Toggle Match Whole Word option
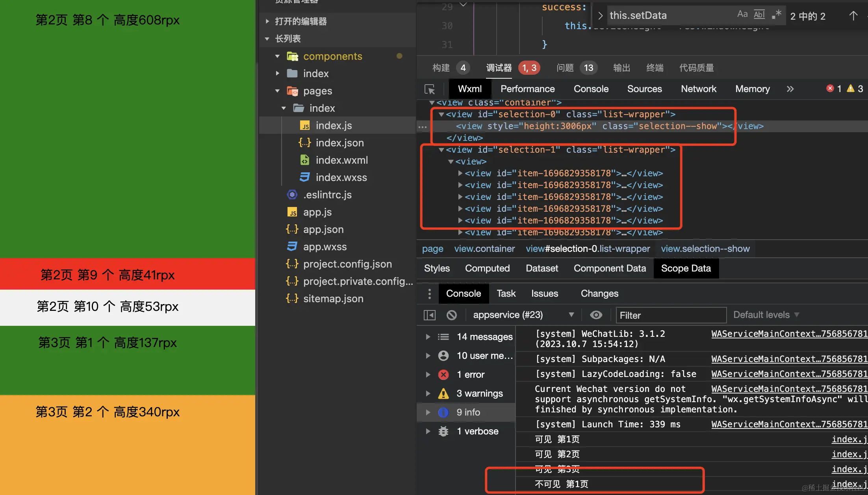This screenshot has width=868, height=495. [759, 15]
